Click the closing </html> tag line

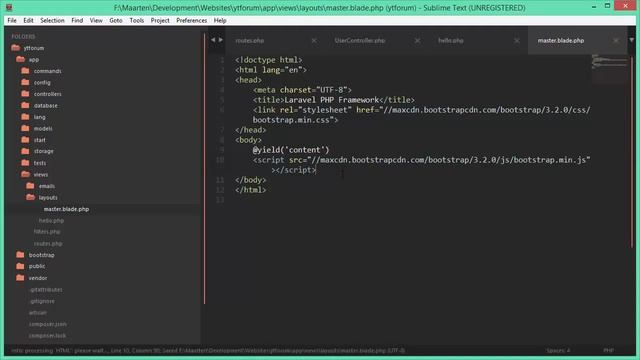pos(250,190)
